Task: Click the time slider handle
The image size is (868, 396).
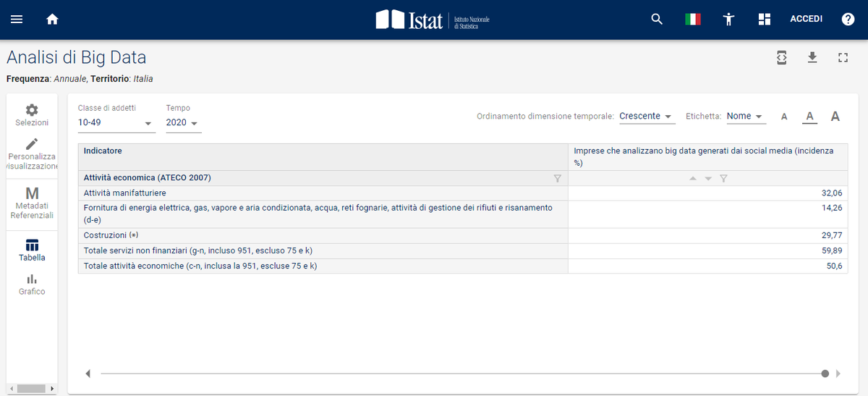Action: (x=825, y=374)
